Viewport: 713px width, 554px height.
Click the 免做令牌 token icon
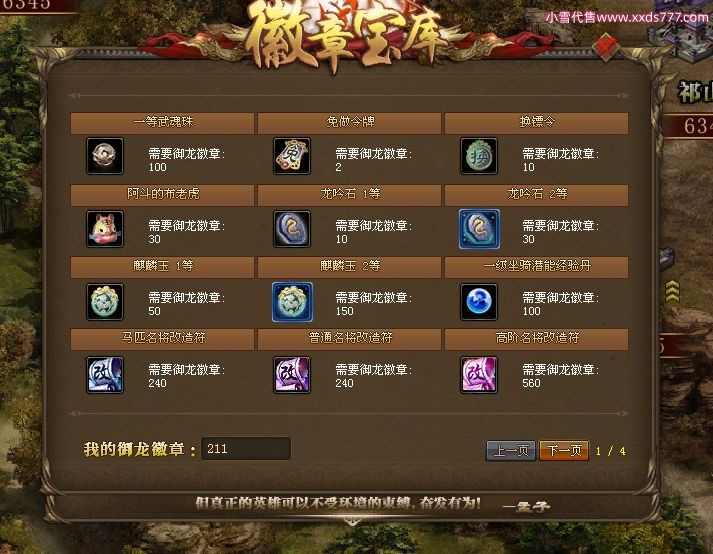pos(292,156)
